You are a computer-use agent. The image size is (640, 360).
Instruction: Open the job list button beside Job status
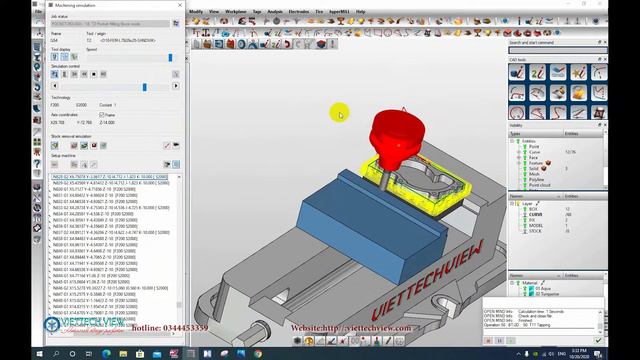coord(176,24)
